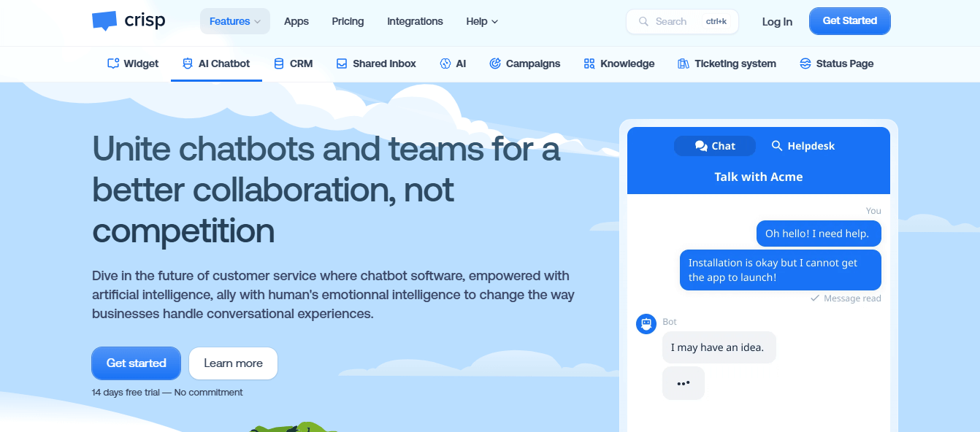Go to the Integrations page

415,21
